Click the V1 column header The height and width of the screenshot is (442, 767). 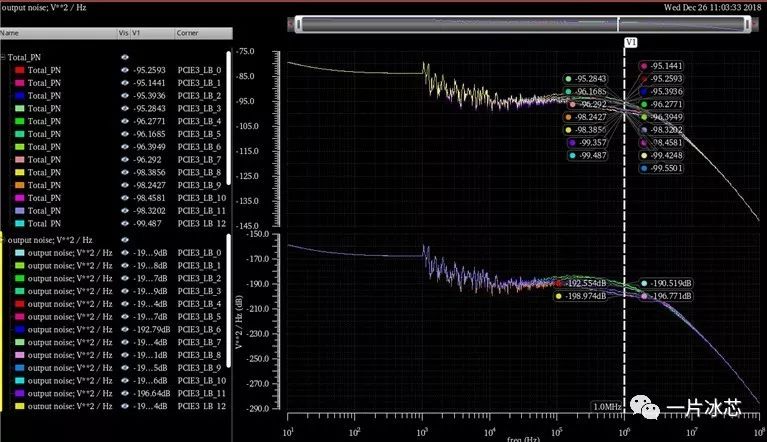tap(152, 33)
